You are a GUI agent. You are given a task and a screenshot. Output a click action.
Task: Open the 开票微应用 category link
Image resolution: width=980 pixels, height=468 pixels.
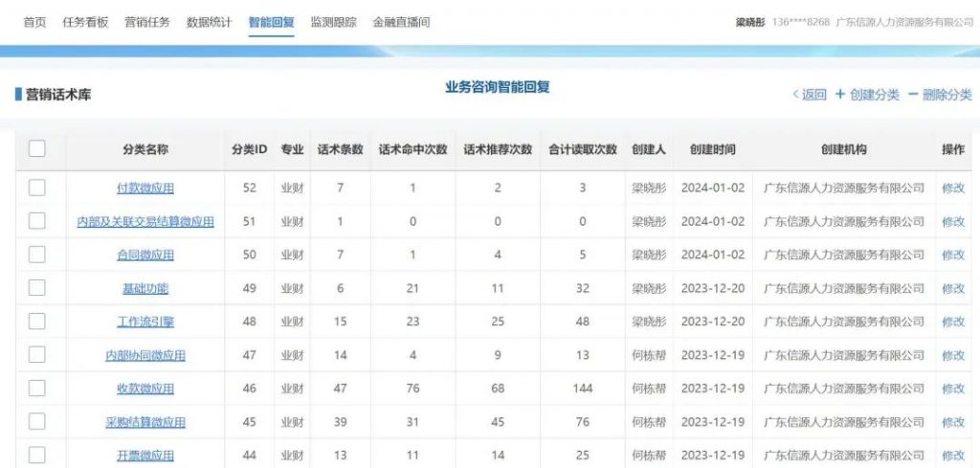(x=145, y=457)
